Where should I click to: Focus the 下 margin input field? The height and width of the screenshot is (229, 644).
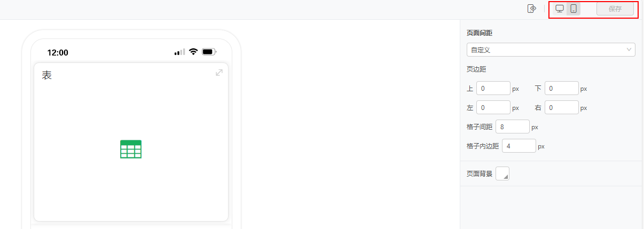coord(562,88)
